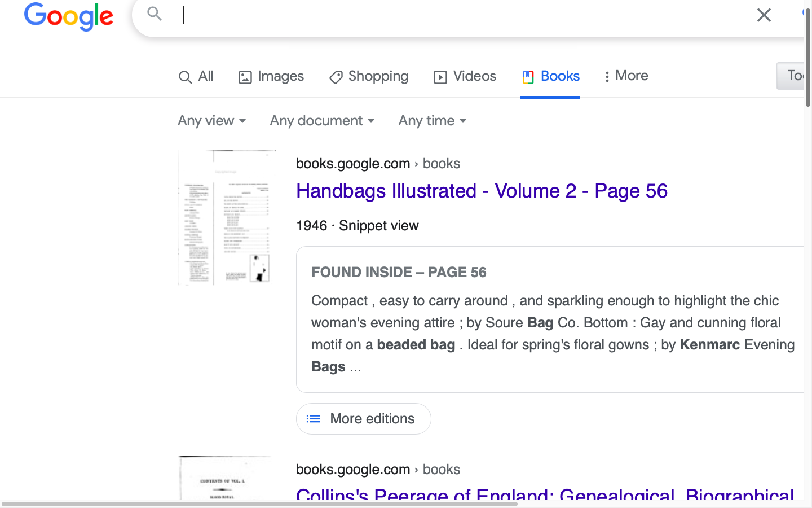This screenshot has height=508, width=812.
Task: Click the magnifying glass search icon
Action: 155,14
